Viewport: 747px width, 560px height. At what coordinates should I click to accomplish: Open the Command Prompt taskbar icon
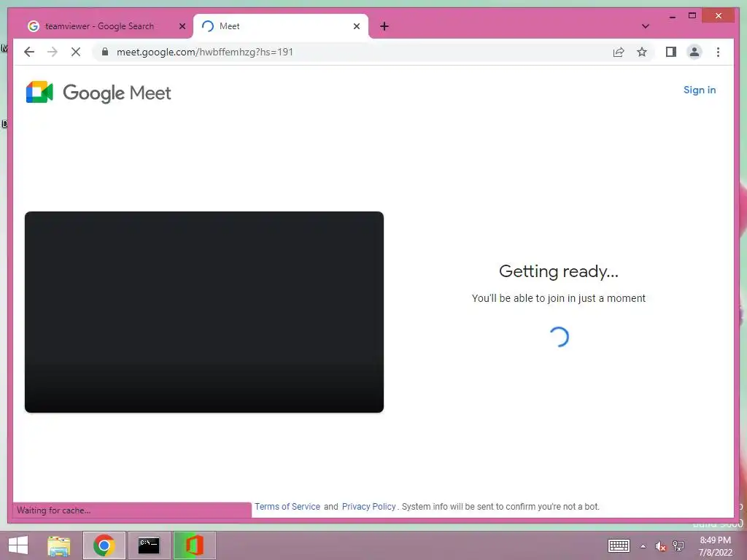pyautogui.click(x=149, y=545)
